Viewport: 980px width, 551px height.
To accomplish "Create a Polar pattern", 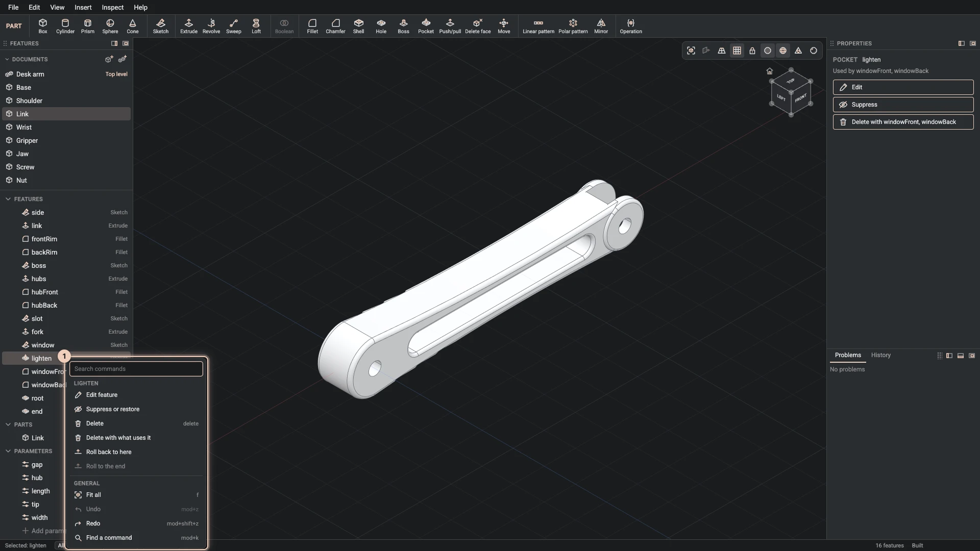I will click(573, 26).
